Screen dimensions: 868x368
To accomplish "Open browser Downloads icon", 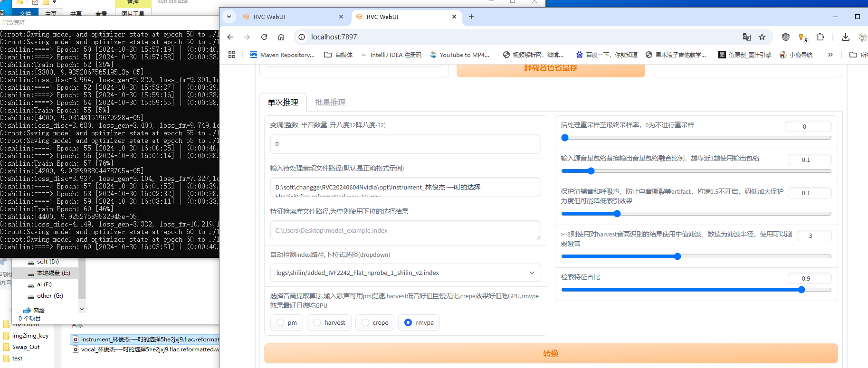I will (x=846, y=37).
